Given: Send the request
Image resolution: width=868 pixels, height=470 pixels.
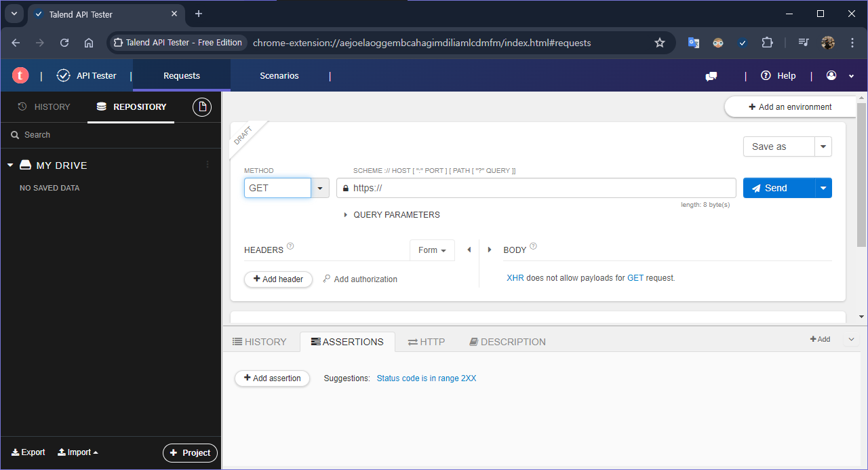Looking at the screenshot, I should click(778, 188).
